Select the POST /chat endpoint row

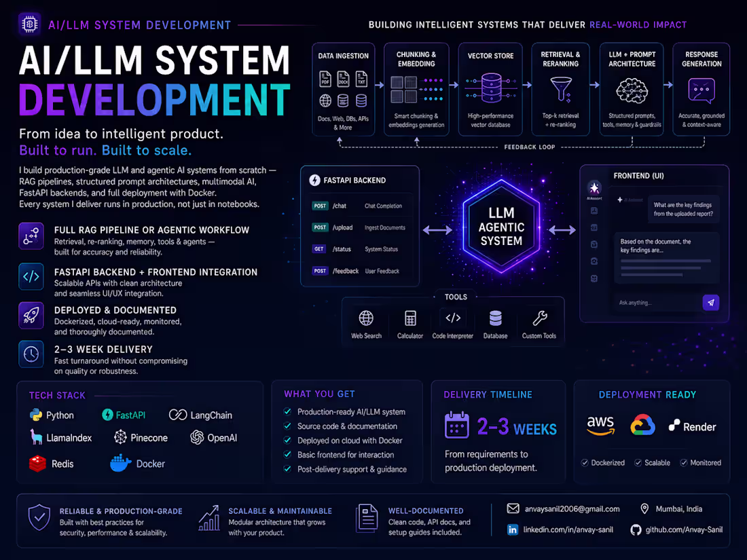360,206
